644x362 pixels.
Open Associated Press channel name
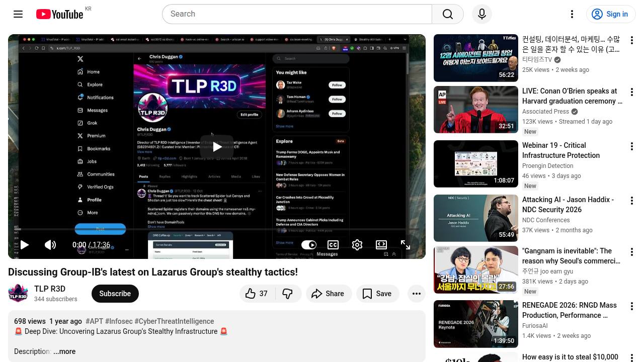click(x=545, y=112)
